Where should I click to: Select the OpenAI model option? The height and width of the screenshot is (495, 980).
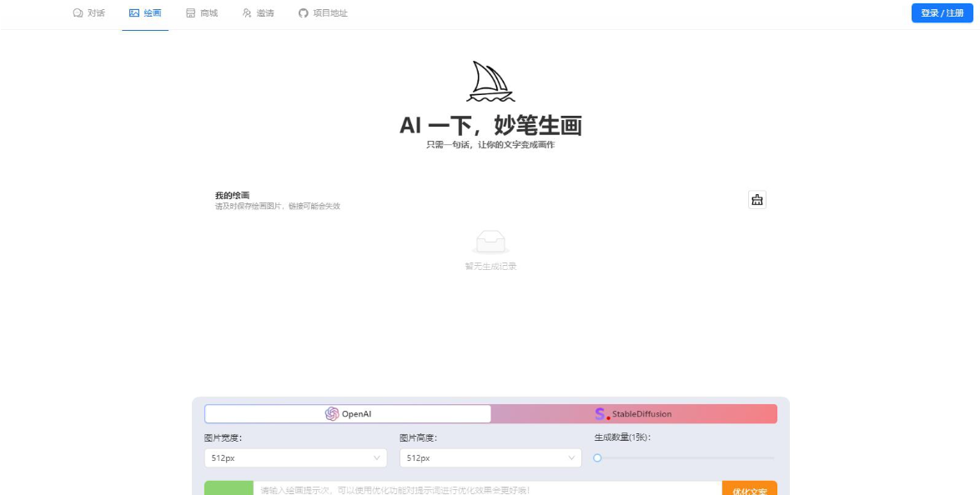click(348, 414)
